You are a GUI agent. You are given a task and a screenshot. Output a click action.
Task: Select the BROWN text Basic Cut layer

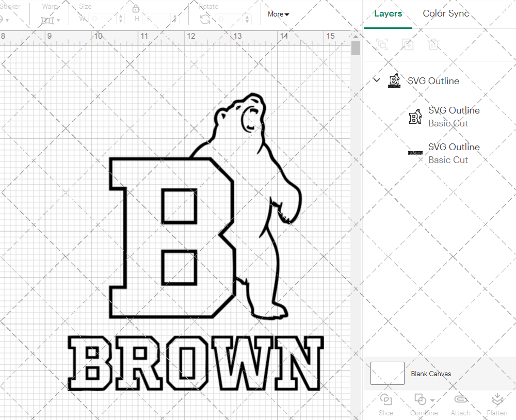[x=454, y=153]
